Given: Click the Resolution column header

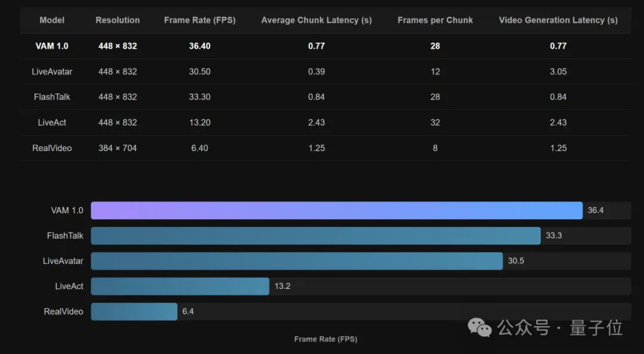Looking at the screenshot, I should pyautogui.click(x=117, y=20).
